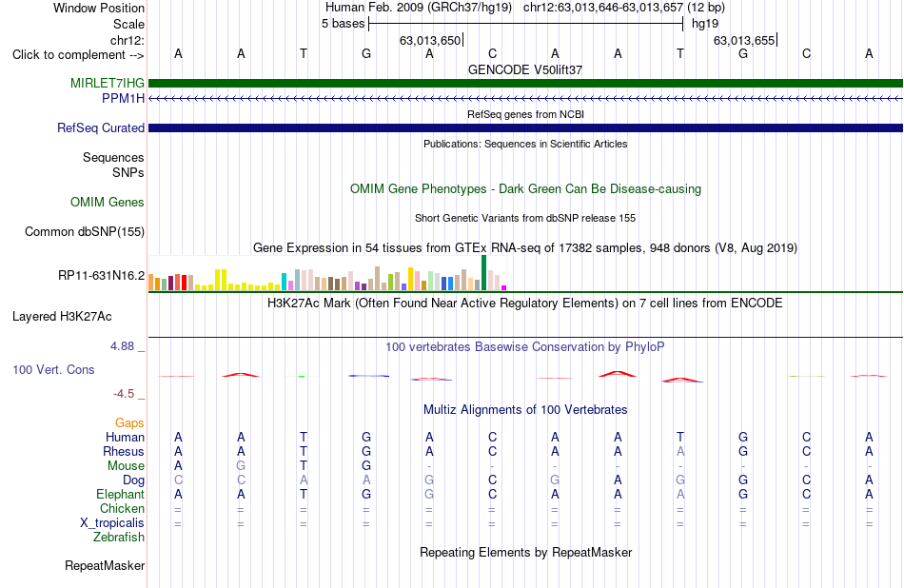Click the Elephant species label
This screenshot has height=588, width=904.
pyautogui.click(x=121, y=495)
